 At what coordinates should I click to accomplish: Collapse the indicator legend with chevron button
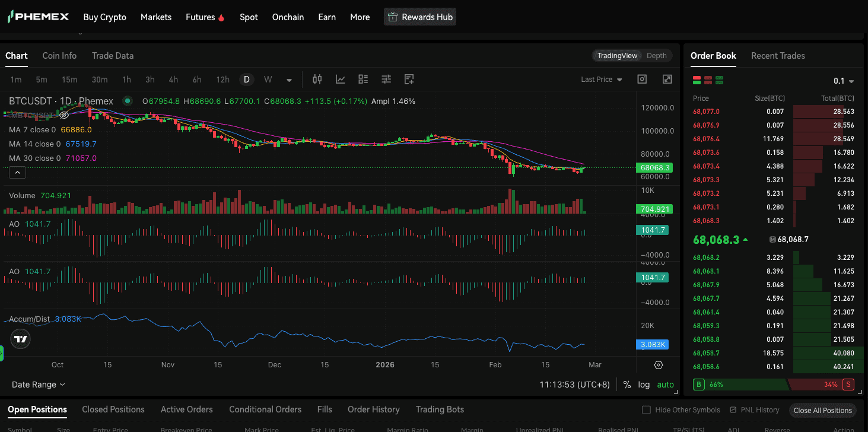point(17,173)
